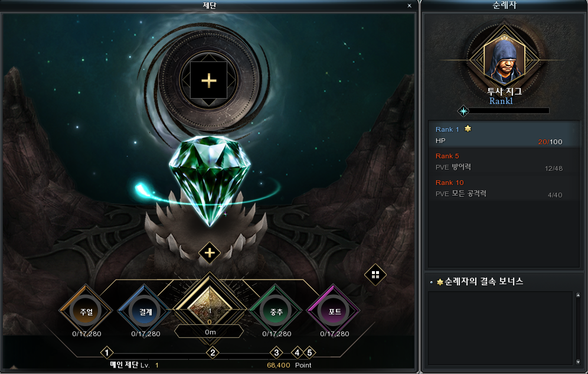Select the Rank 1 HP row
This screenshot has height=374, width=588.
504,134
